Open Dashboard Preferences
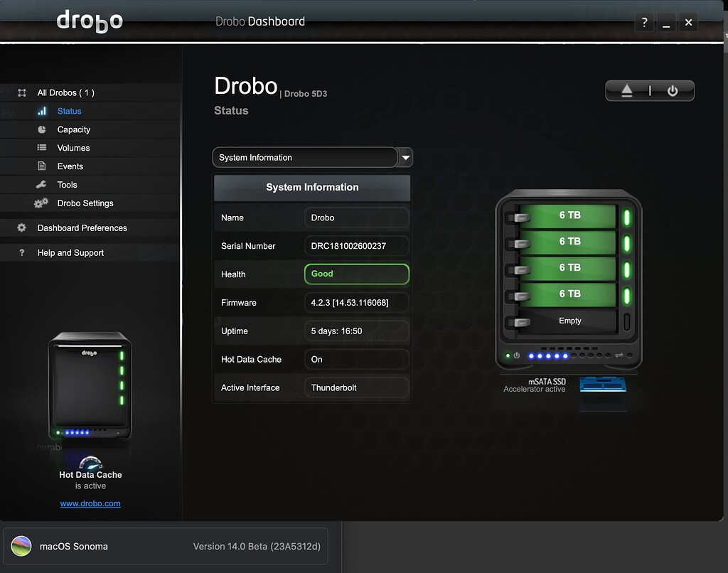Screen dimensions: 728x573 click(82, 228)
